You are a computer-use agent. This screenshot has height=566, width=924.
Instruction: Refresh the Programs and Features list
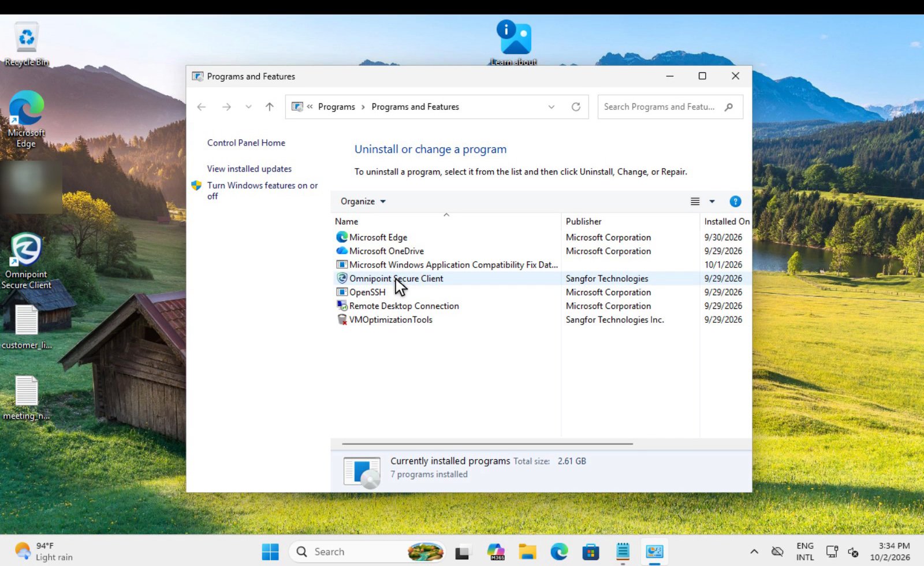pos(576,107)
